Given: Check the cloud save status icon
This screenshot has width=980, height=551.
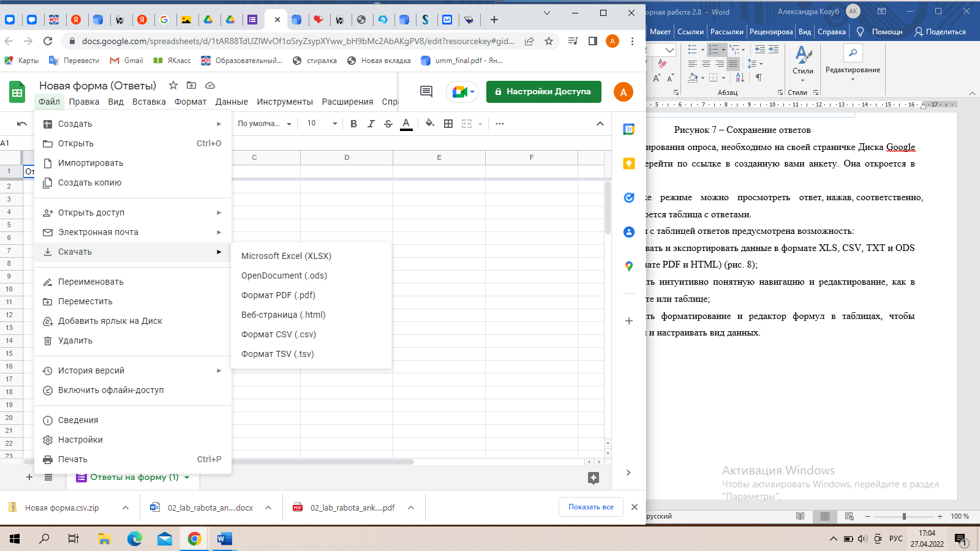Looking at the screenshot, I should [x=210, y=86].
